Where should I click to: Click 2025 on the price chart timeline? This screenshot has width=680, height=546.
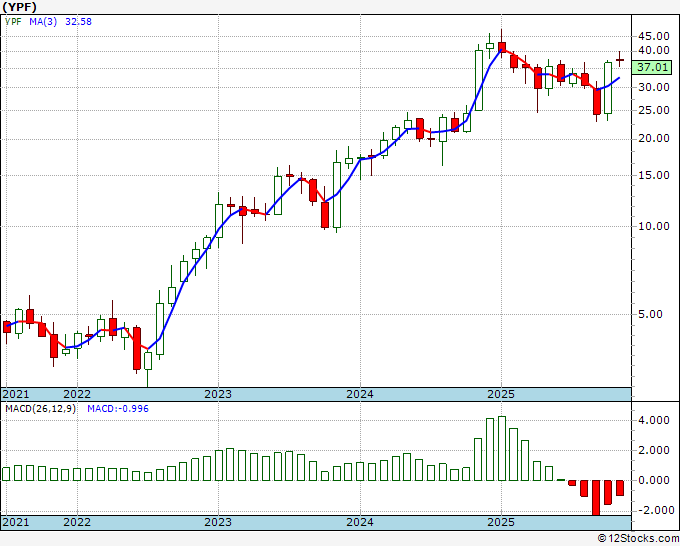click(501, 394)
